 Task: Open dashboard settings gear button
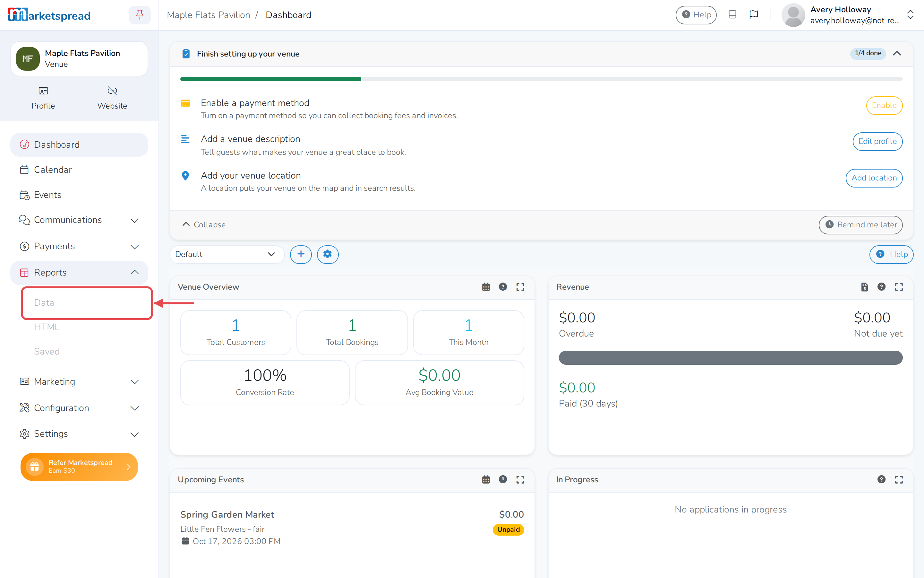pos(328,254)
